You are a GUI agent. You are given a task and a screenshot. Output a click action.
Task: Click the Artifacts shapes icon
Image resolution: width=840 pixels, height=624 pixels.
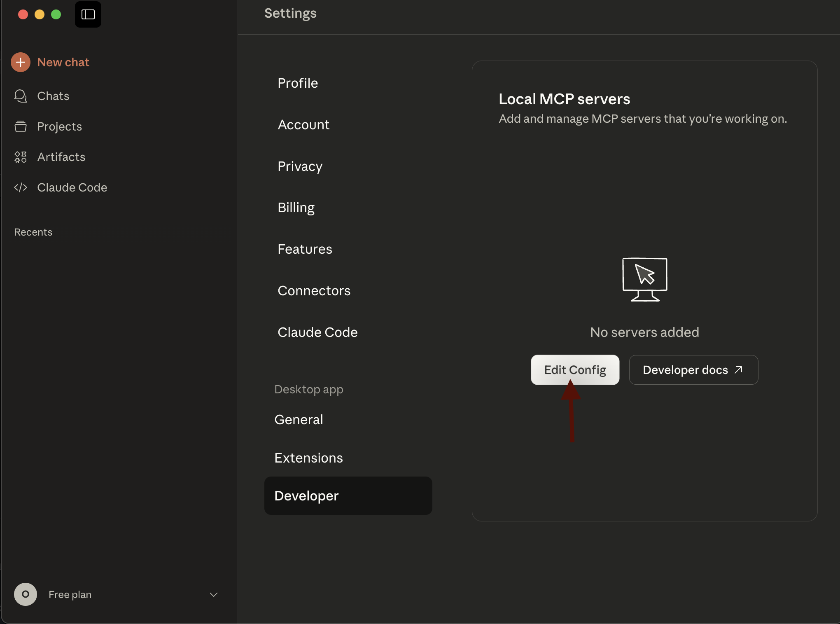[20, 157]
